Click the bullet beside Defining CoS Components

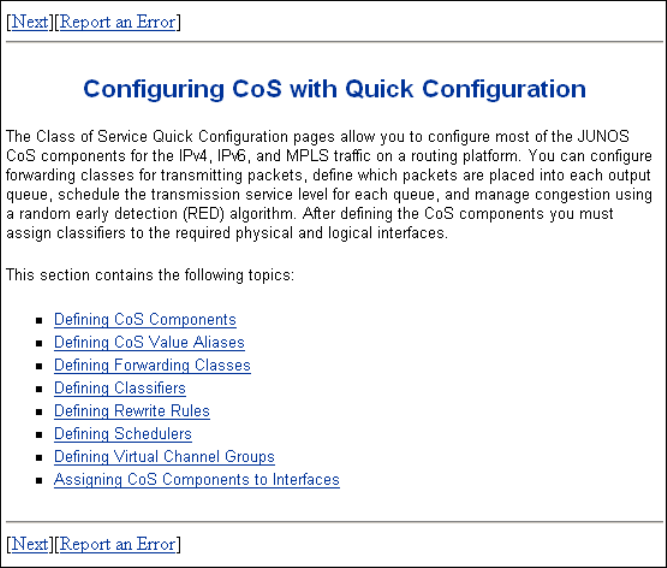pos(39,321)
